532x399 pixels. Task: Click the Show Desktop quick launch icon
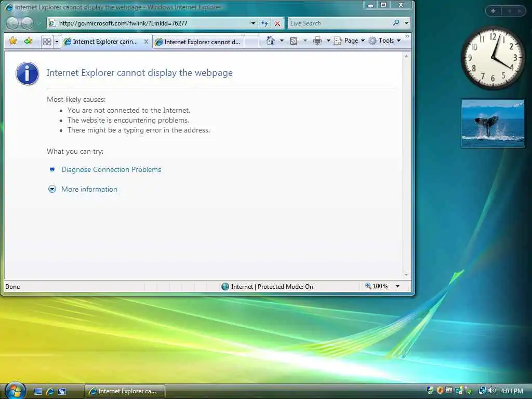pos(37,391)
